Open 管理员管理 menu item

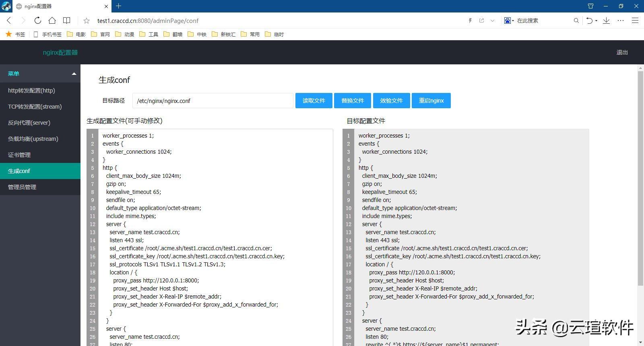(40, 187)
